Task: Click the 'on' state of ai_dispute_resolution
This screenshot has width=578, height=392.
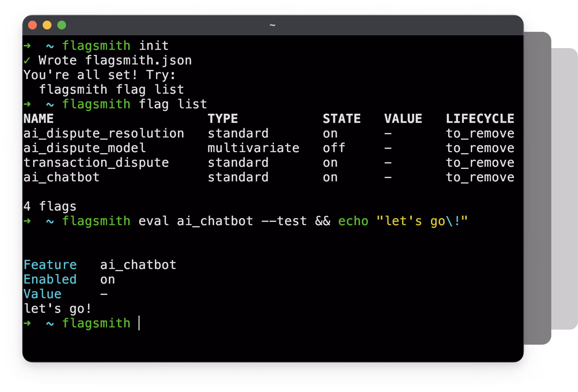Action: 330,134
